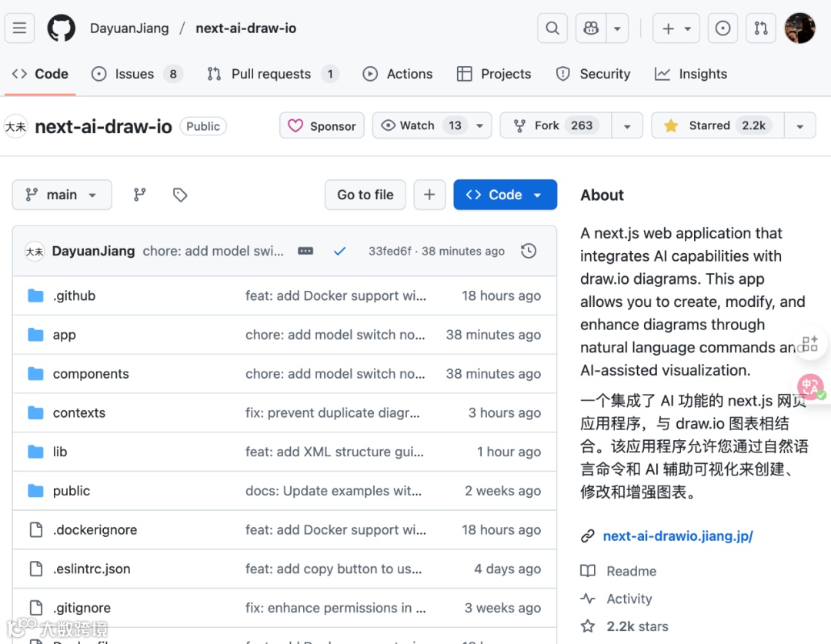
Task: Open the .github folder
Action: coord(74,295)
